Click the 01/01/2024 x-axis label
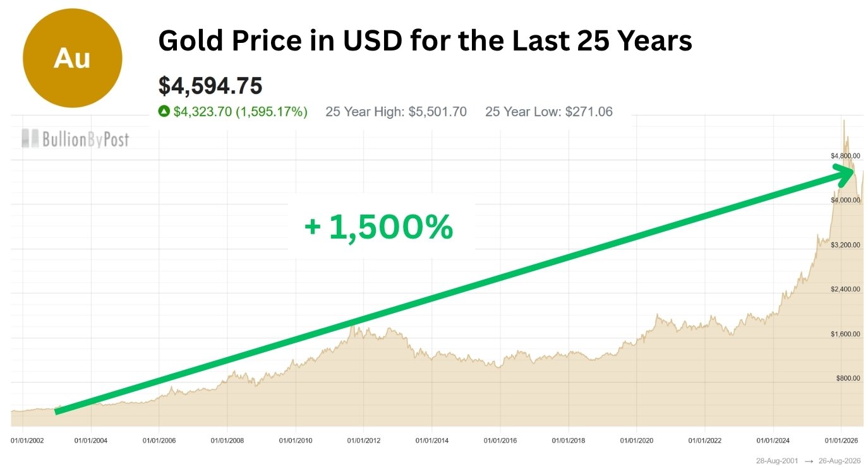This screenshot has width=868, height=467. pos(773,439)
